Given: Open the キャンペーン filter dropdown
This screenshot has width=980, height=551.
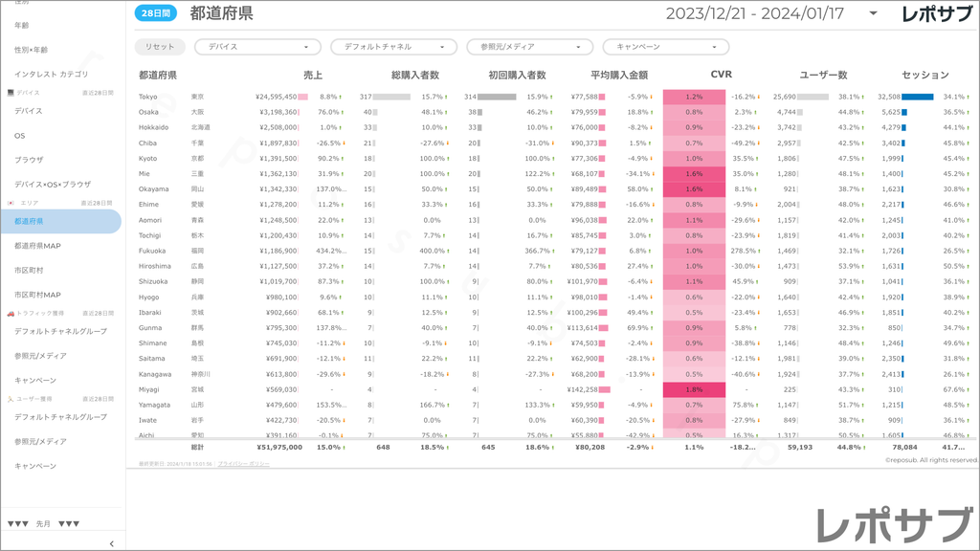Looking at the screenshot, I should pos(665,47).
